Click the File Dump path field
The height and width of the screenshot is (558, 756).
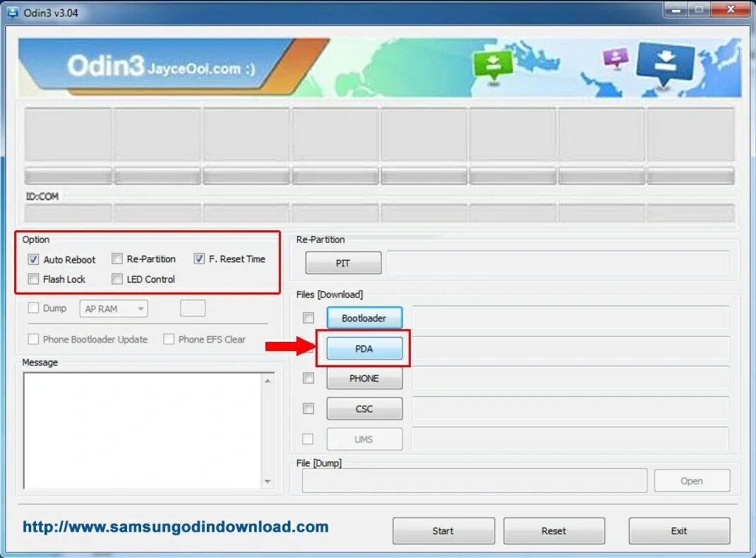474,481
